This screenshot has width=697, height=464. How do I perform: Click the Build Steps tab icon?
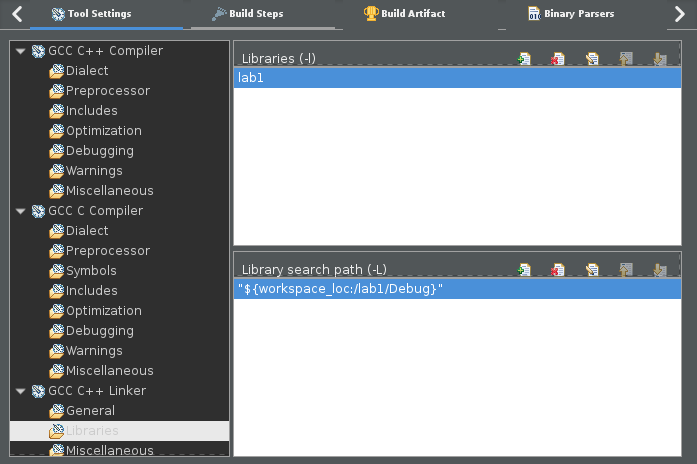[219, 14]
